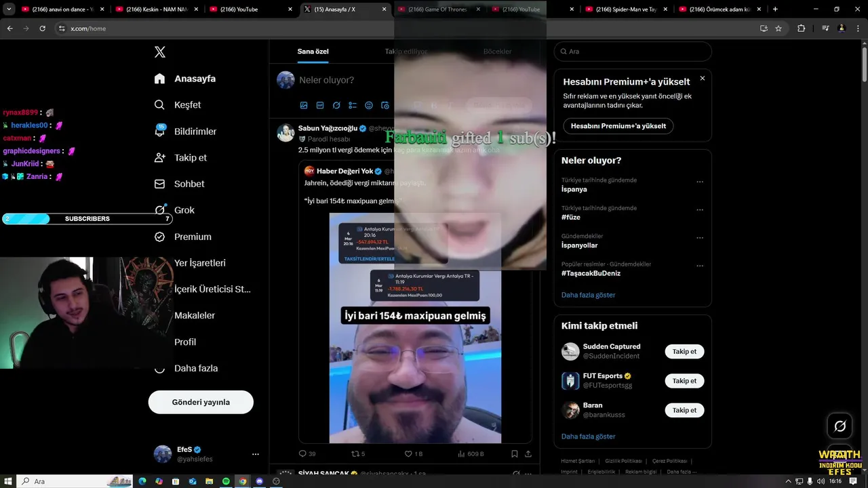The width and height of the screenshot is (868, 488).
Task: Repost Sabun Yağızcıoğlu's post
Action: click(x=358, y=453)
